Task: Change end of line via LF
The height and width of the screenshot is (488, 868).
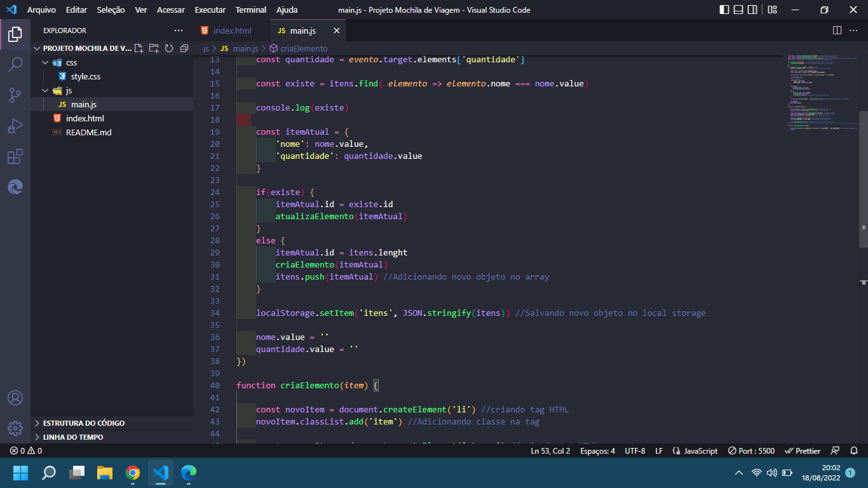Action: pos(659,451)
